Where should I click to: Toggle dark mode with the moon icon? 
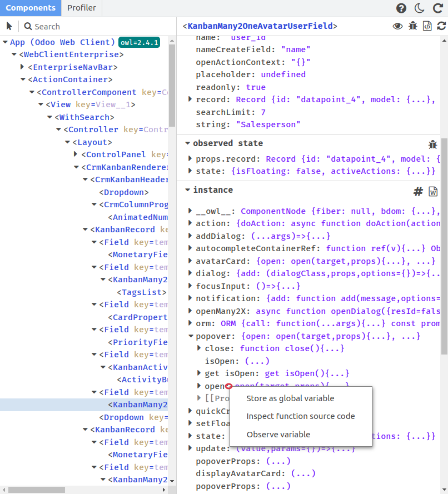(x=420, y=8)
